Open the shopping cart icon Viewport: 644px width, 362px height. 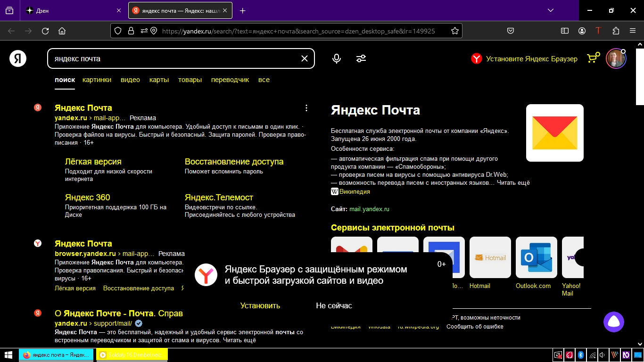pyautogui.click(x=593, y=58)
